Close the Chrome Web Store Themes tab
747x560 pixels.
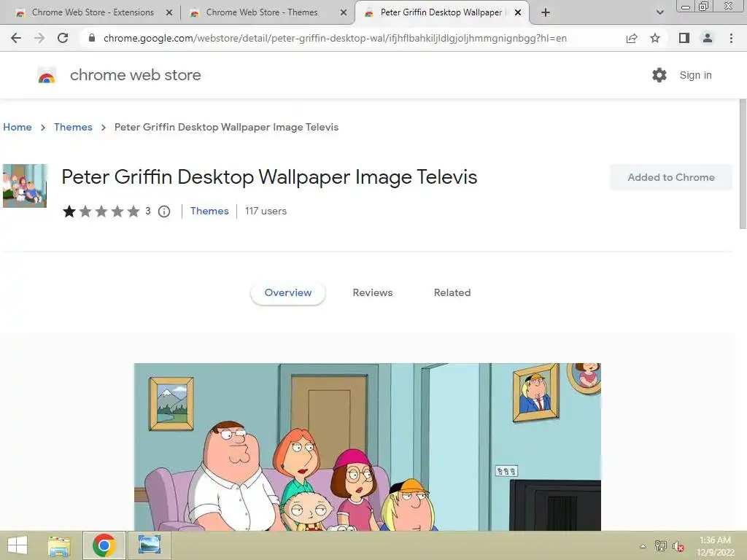click(344, 12)
